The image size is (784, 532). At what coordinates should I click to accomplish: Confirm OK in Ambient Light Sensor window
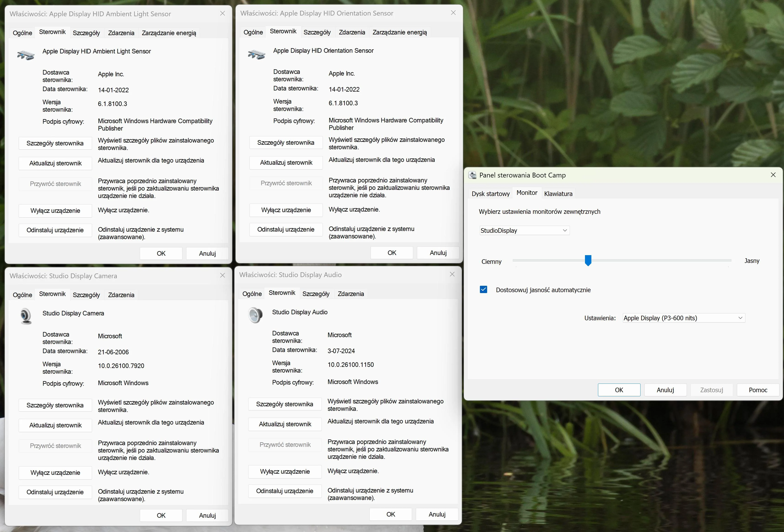pos(161,253)
